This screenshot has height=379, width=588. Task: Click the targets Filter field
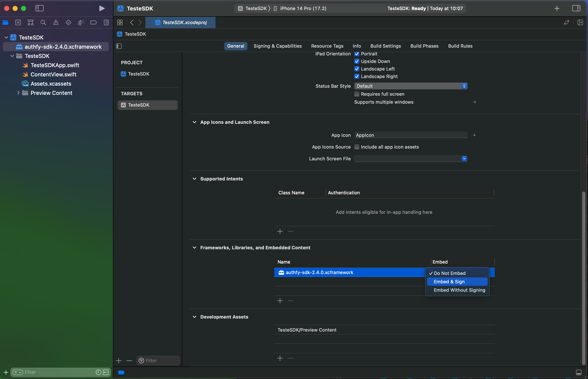click(x=158, y=361)
